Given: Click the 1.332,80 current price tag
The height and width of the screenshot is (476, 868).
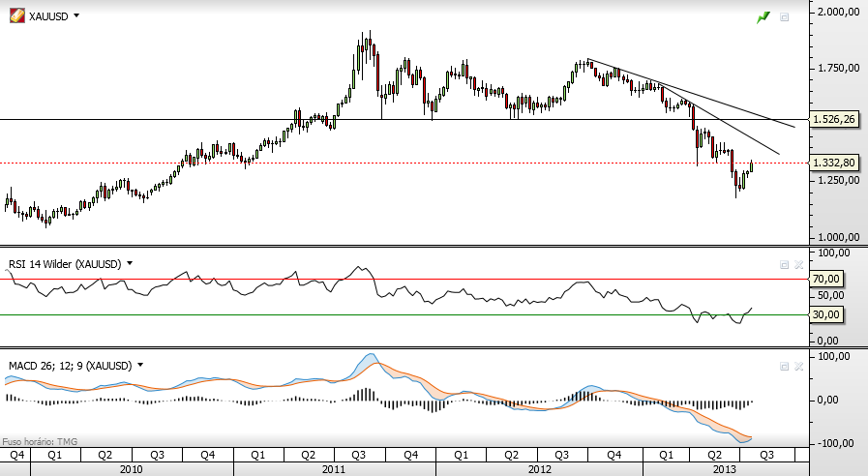Looking at the screenshot, I should pos(835,163).
